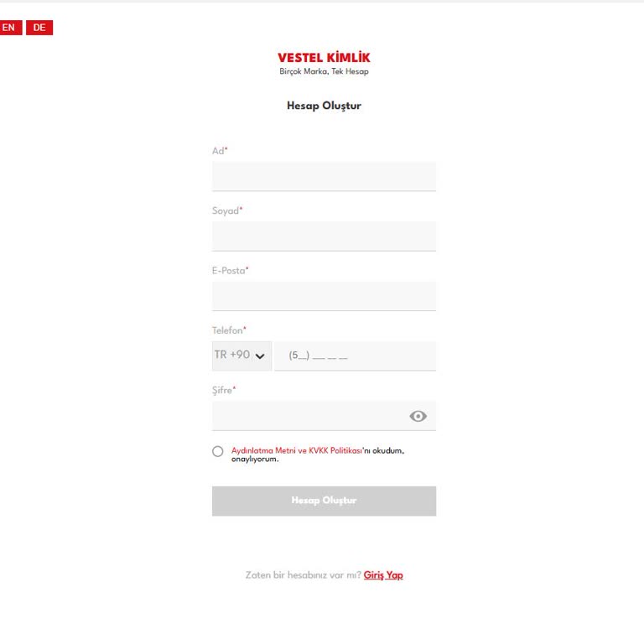
Task: Click the Ad (first name) input field
Action: pyautogui.click(x=324, y=176)
